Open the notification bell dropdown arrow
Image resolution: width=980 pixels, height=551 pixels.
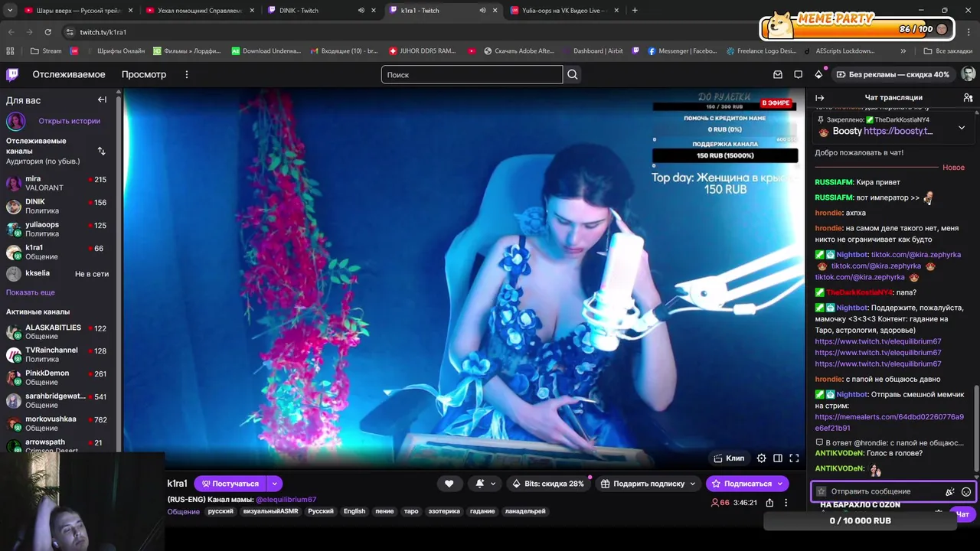point(493,484)
